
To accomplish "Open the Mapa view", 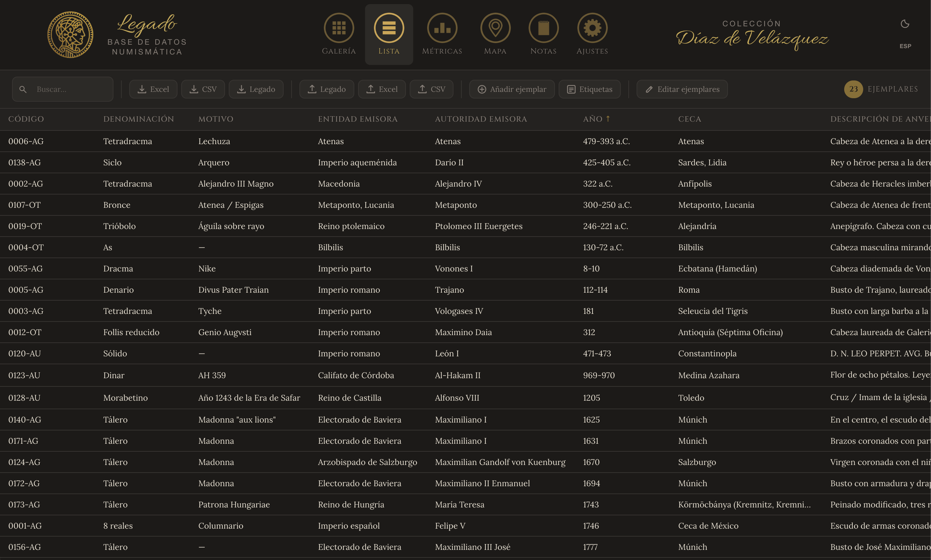I will click(x=495, y=34).
